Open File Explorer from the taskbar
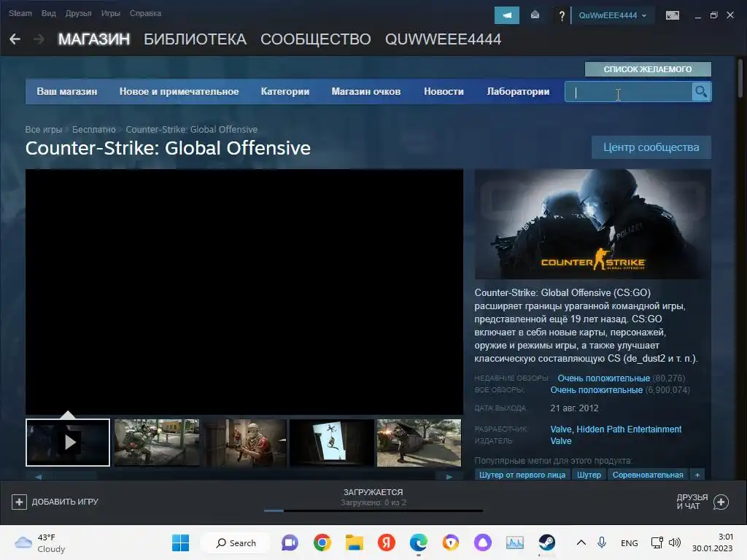 click(x=354, y=542)
